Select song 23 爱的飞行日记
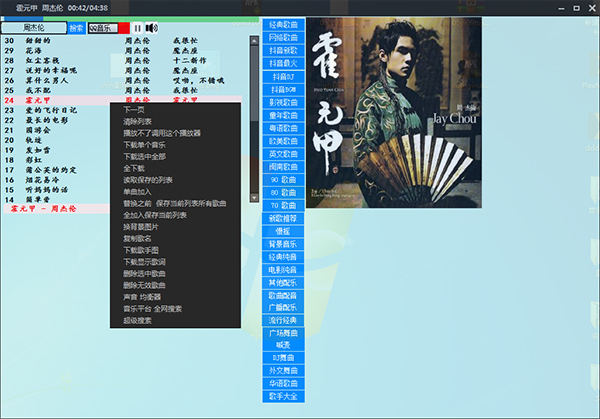The image size is (600, 419). click(56, 110)
